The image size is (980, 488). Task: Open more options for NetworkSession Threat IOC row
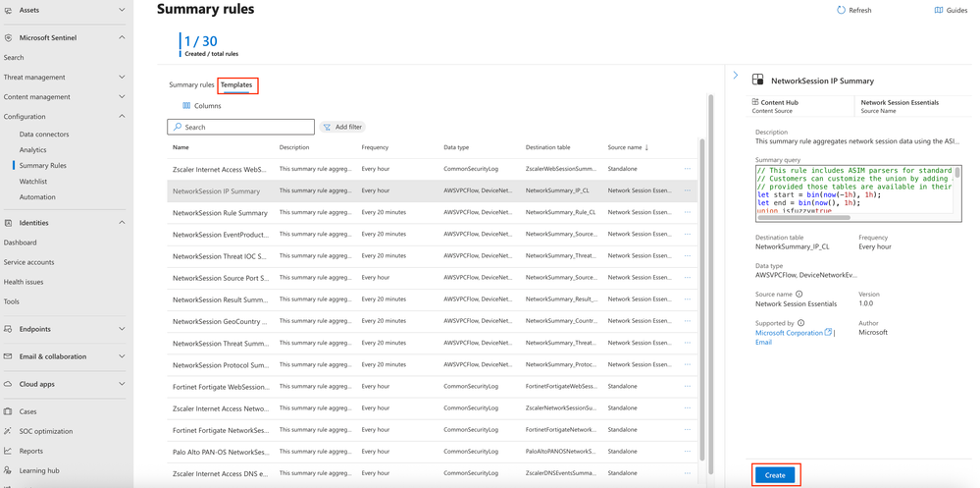click(x=688, y=256)
